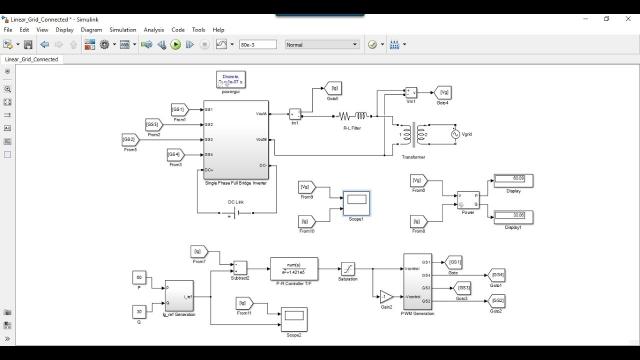The height and width of the screenshot is (360, 640).
Task: Run the simulation with the green button
Action: [176, 44]
